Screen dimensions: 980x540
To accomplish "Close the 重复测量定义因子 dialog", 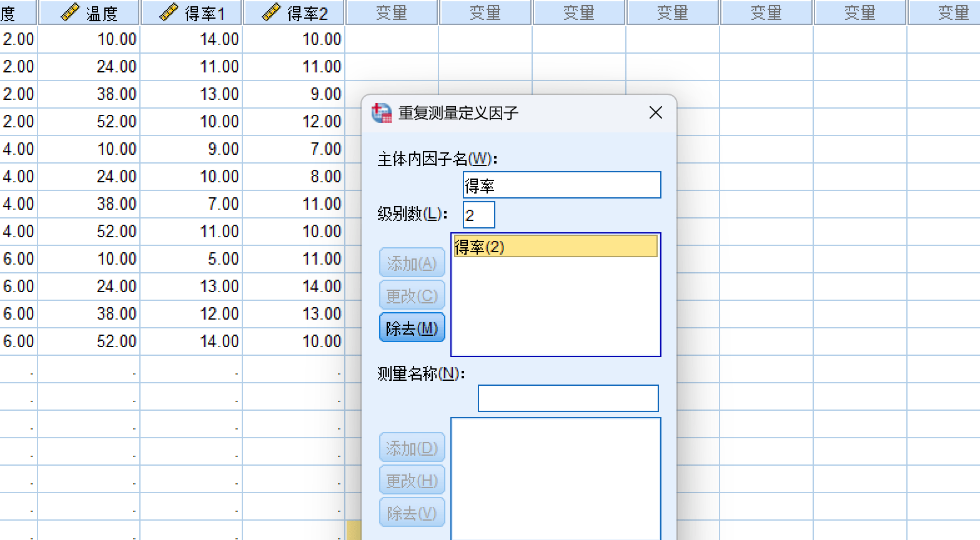I will pos(655,113).
